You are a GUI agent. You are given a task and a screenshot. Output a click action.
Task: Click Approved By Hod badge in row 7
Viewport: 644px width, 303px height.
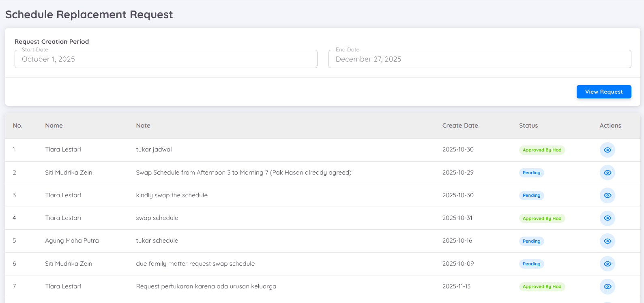tap(542, 286)
